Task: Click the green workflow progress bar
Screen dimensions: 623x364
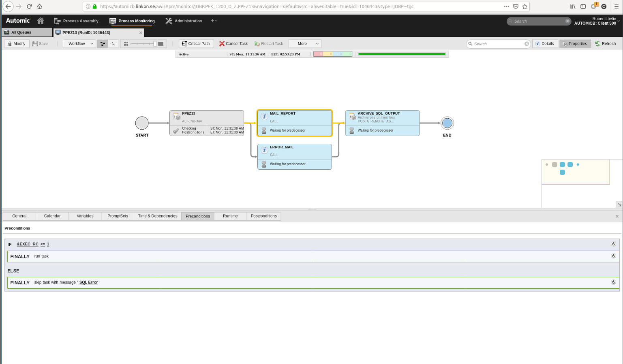Action: 402,54
